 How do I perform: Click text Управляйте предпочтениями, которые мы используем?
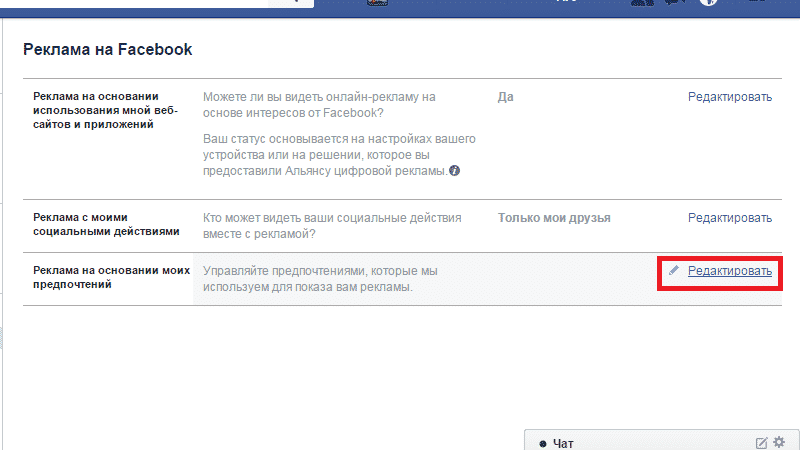[x=320, y=279]
